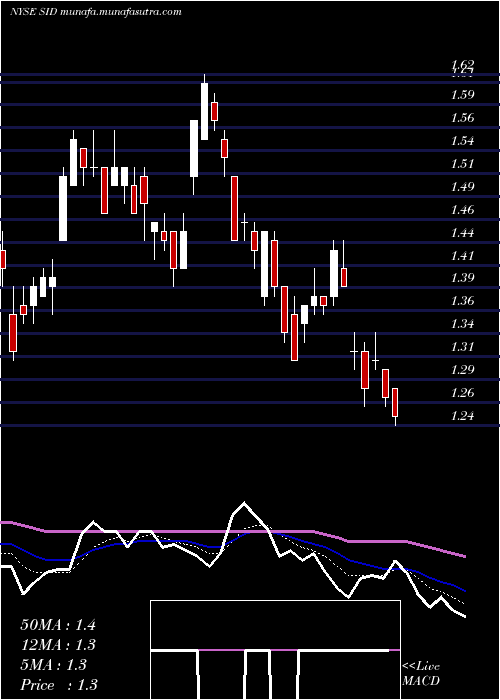Click the 1.46 price axis label
The image size is (500, 700).
tap(462, 209)
